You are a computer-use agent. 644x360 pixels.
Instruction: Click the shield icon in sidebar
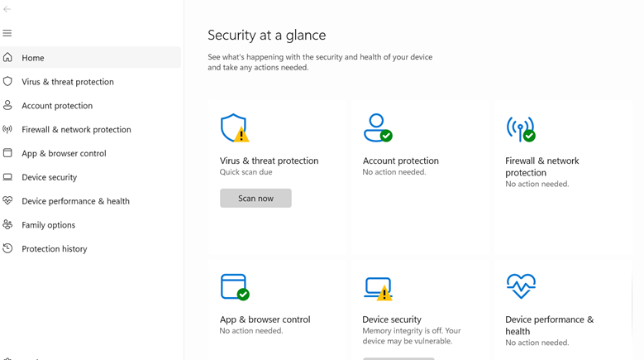coord(7,81)
